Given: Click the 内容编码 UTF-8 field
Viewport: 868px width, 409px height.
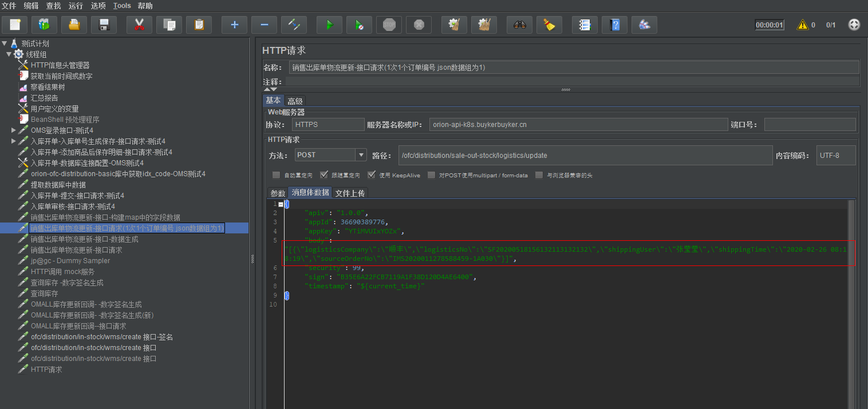Looking at the screenshot, I should (x=837, y=155).
